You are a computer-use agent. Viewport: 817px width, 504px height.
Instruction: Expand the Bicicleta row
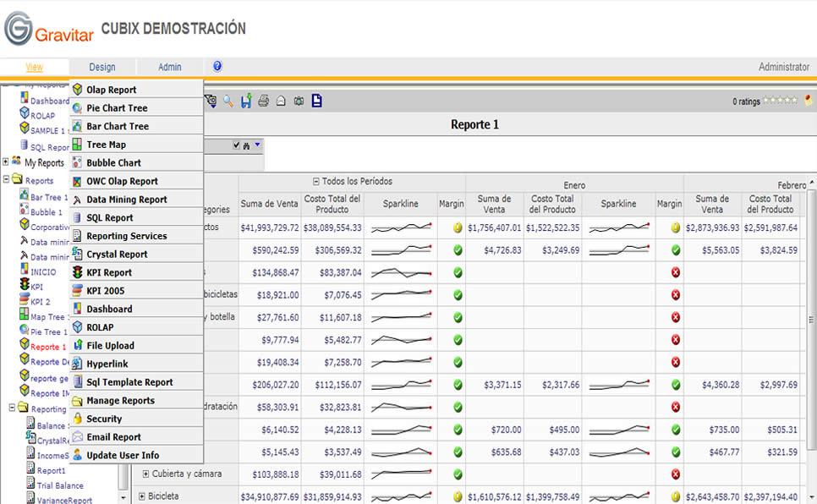(142, 496)
